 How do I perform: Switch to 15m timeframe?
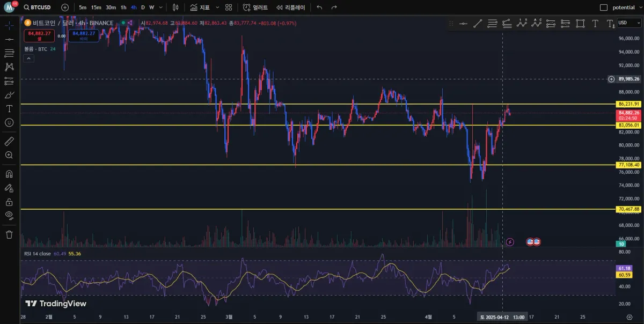(x=96, y=8)
